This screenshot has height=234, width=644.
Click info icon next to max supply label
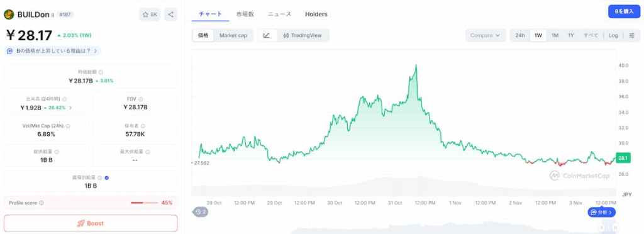point(147,152)
